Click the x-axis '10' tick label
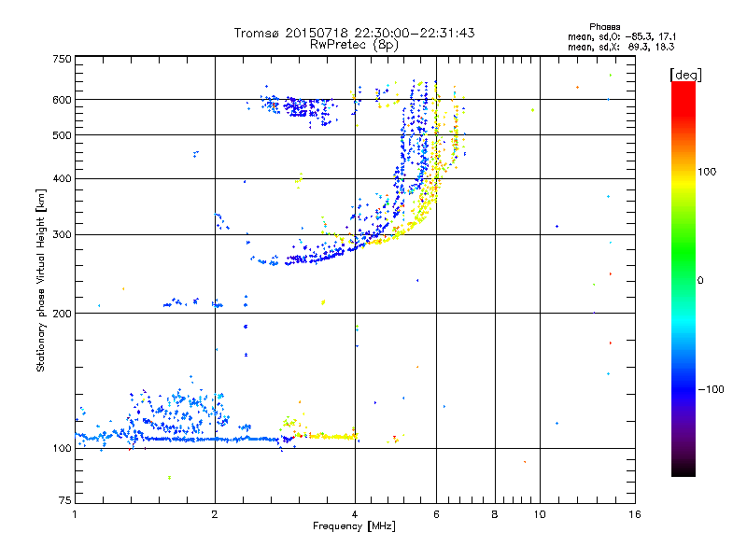Screen dimensions: 747x560 point(540,514)
